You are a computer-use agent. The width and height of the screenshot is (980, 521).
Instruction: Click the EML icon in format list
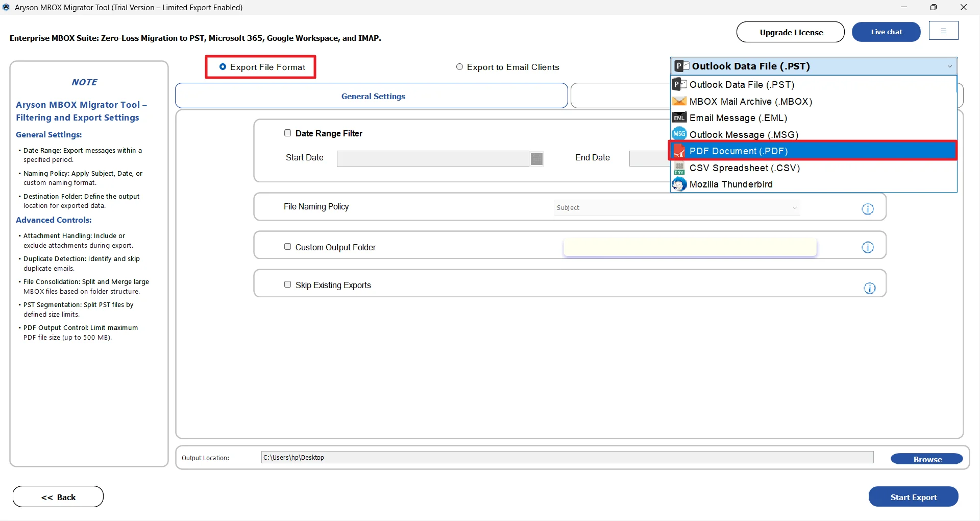tap(679, 117)
